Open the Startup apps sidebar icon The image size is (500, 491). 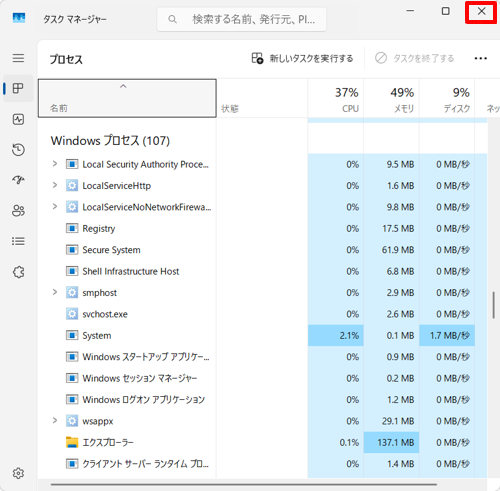(x=18, y=180)
